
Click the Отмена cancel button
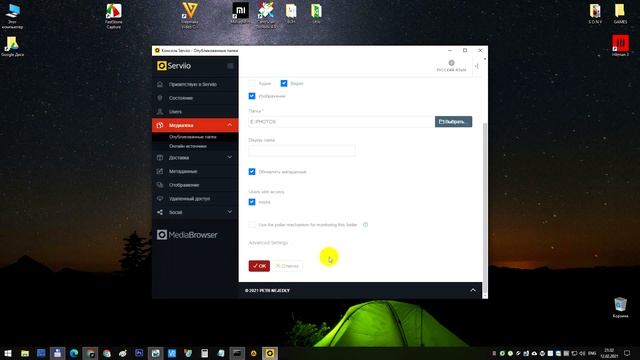coord(287,266)
